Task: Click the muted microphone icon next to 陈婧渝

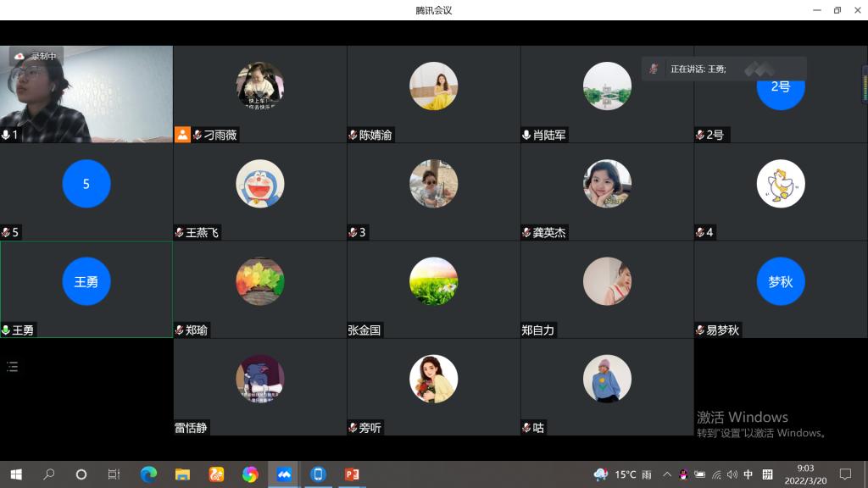Action: pyautogui.click(x=353, y=135)
